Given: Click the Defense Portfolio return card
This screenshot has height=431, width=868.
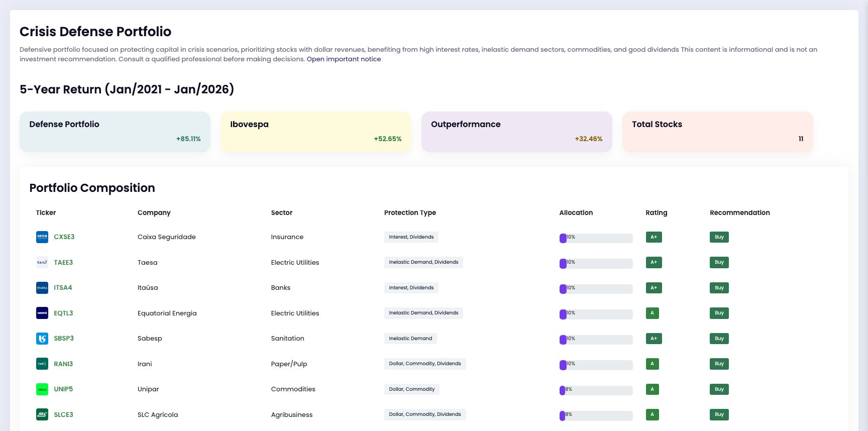Looking at the screenshot, I should tap(115, 132).
